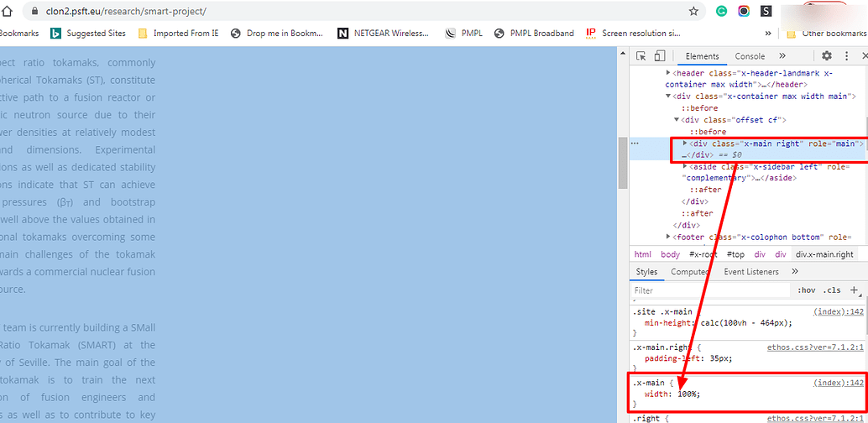Switch to the Elements tab
Viewport: 868px width, 423px height.
pyautogui.click(x=702, y=56)
